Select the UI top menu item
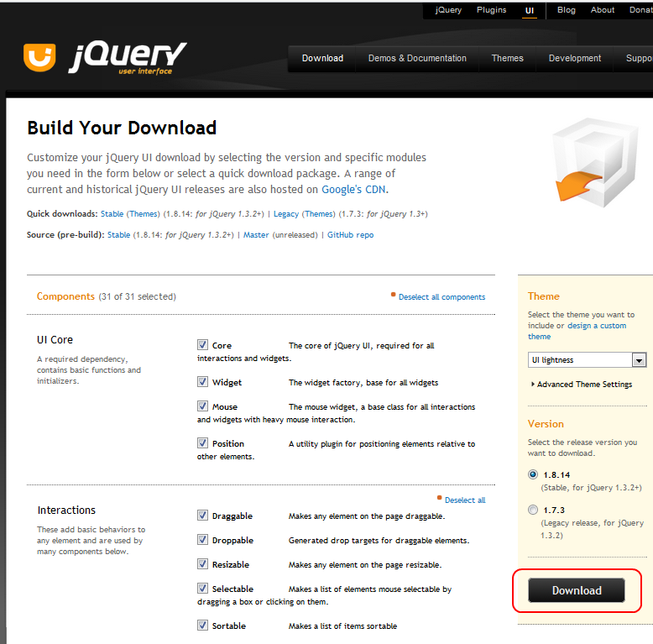This screenshot has height=644, width=653. click(x=530, y=10)
